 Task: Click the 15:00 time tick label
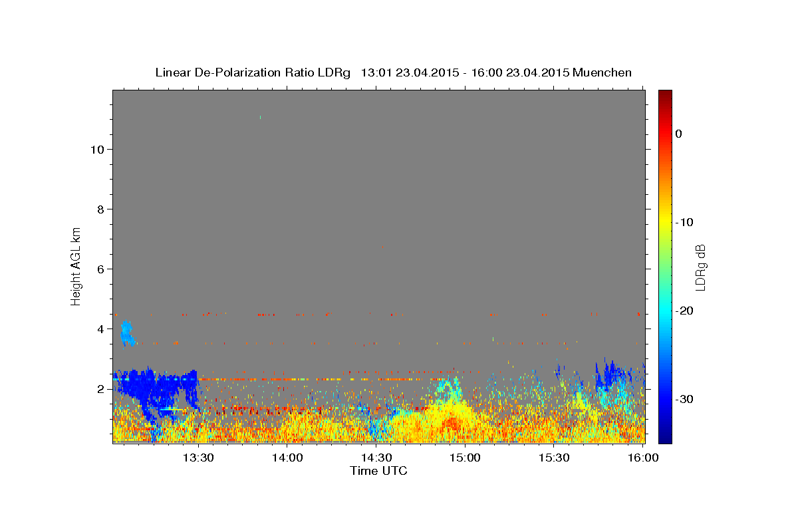[x=465, y=458]
